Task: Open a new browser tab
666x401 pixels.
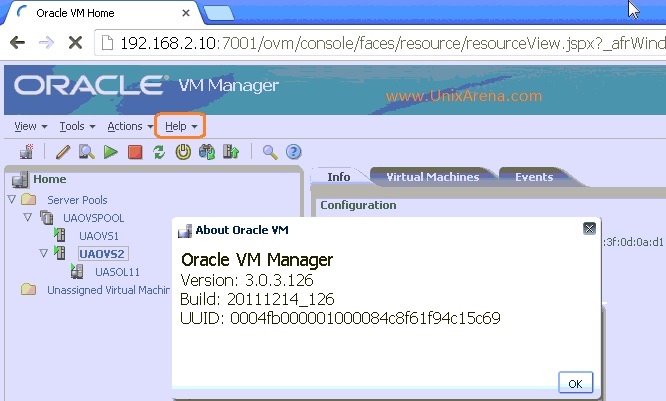Action: [219, 13]
